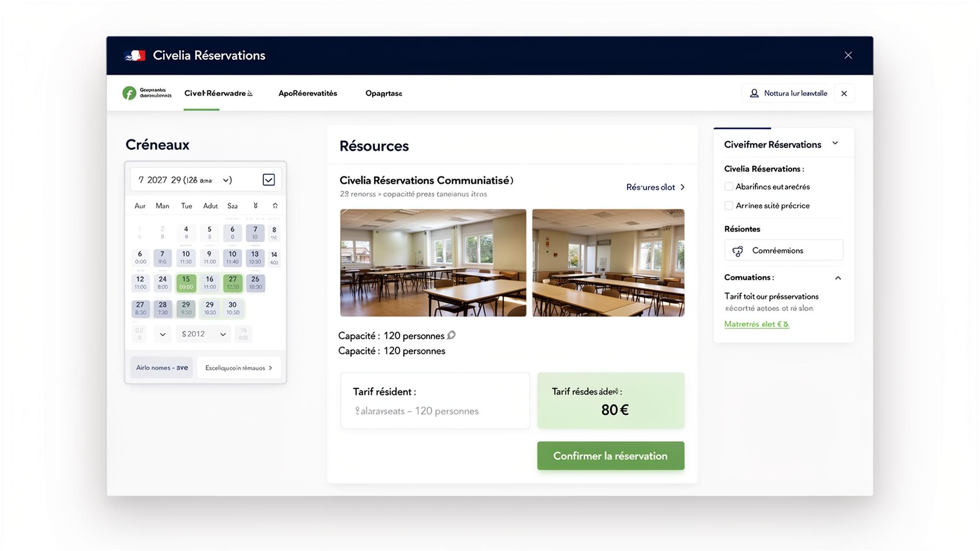Pick the day 25 slot at 18:30

click(x=255, y=283)
